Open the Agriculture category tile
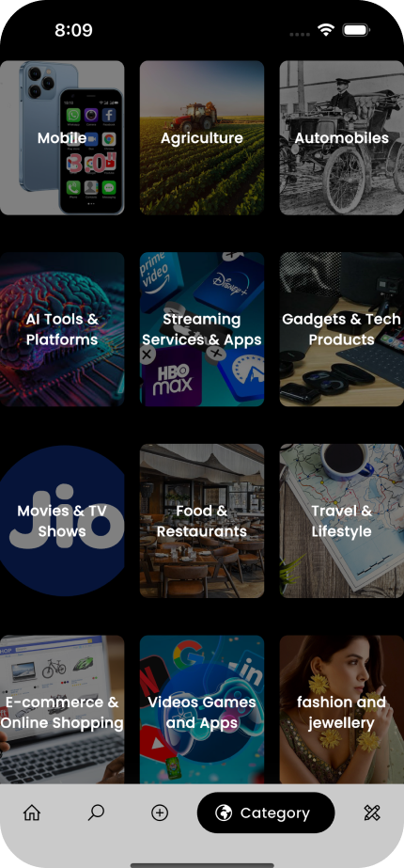404x868 pixels. tap(202, 138)
